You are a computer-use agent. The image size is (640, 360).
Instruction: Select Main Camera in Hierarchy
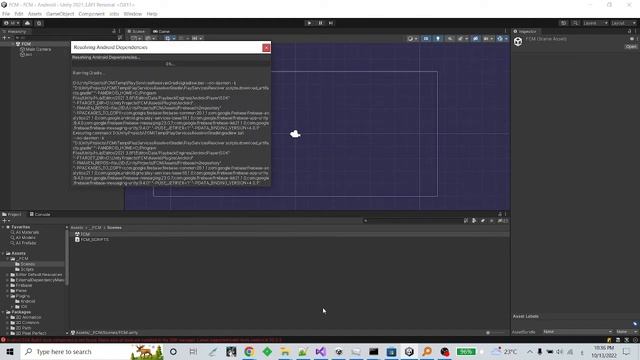coord(38,49)
